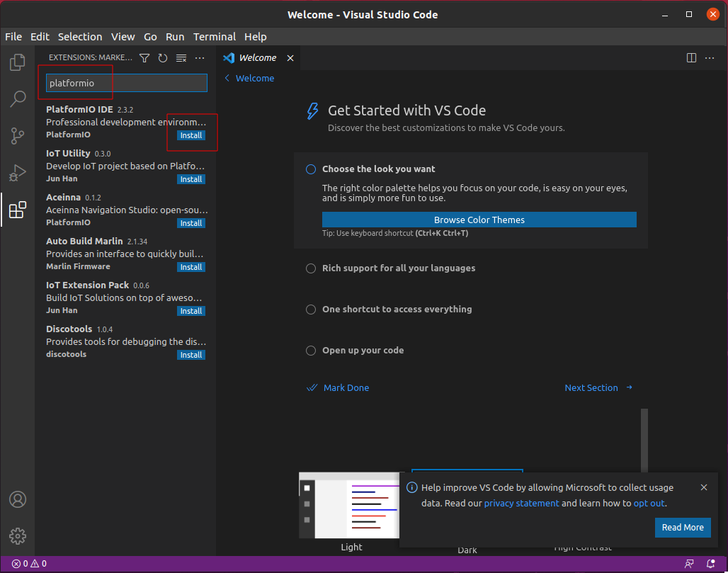Open the privacy statement link

coord(521,504)
